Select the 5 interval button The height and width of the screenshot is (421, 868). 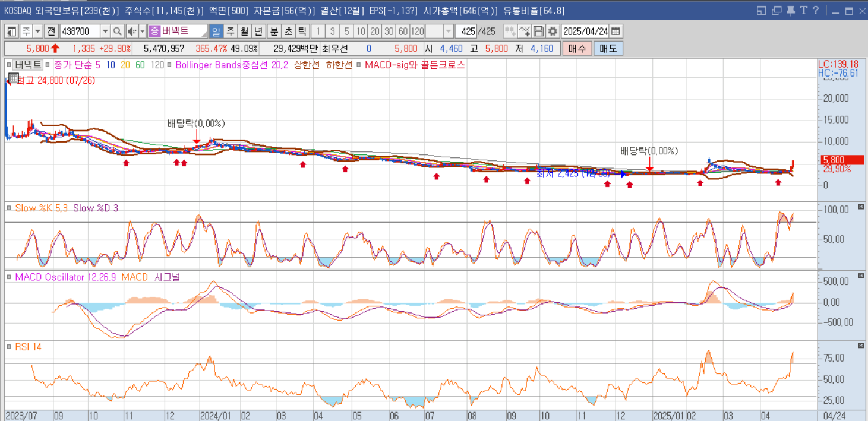tap(346, 31)
